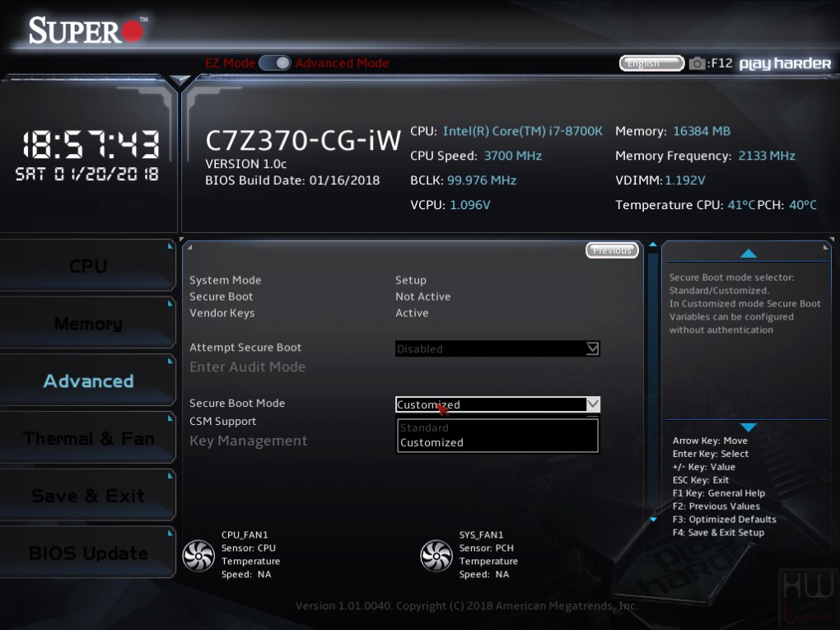Click the +/- Key: Value hint

coord(704,467)
